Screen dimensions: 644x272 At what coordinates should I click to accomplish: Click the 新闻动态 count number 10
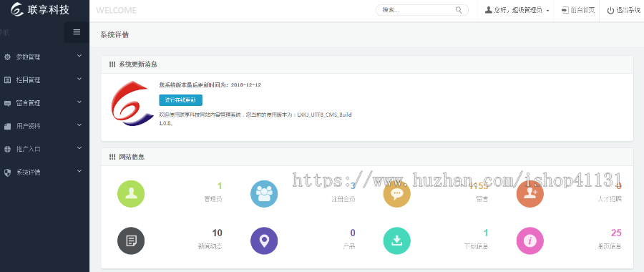click(218, 233)
